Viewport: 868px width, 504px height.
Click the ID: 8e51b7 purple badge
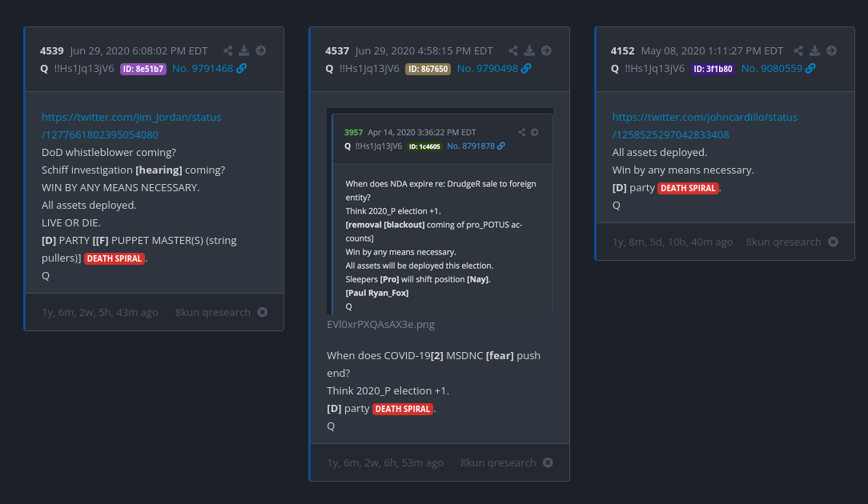(x=143, y=69)
